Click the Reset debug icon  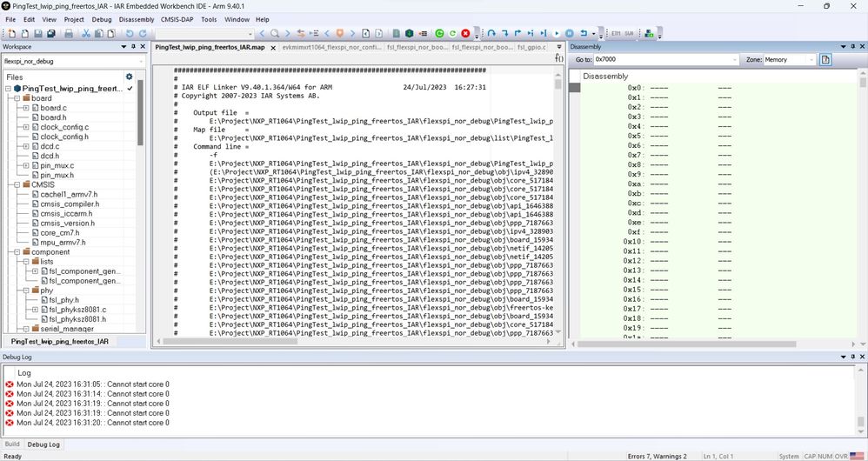click(584, 34)
